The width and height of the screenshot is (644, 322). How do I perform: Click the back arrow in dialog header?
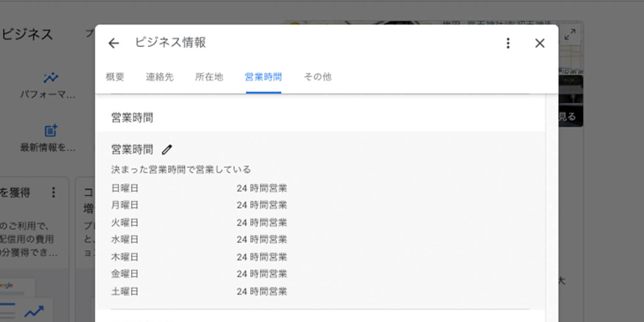tap(114, 43)
